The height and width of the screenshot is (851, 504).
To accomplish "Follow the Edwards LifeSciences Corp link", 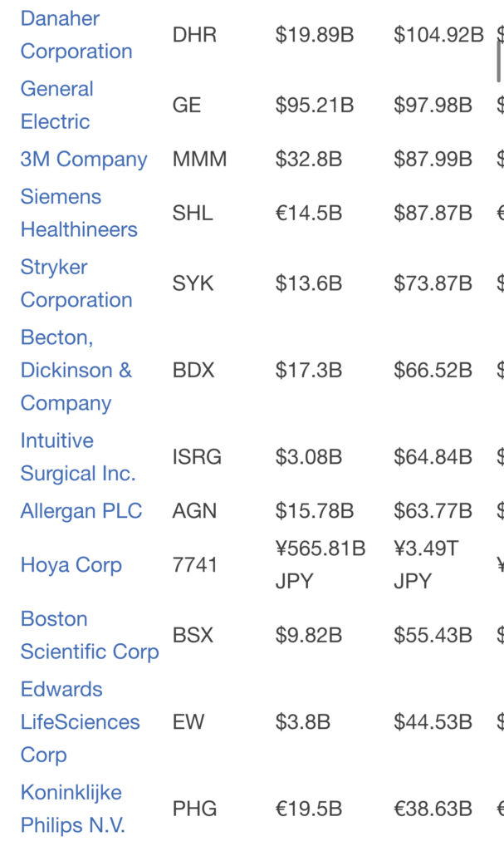I will pos(81,722).
